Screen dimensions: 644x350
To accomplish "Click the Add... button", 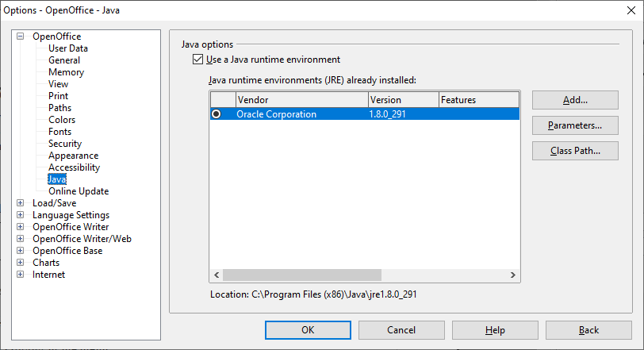I will click(575, 100).
